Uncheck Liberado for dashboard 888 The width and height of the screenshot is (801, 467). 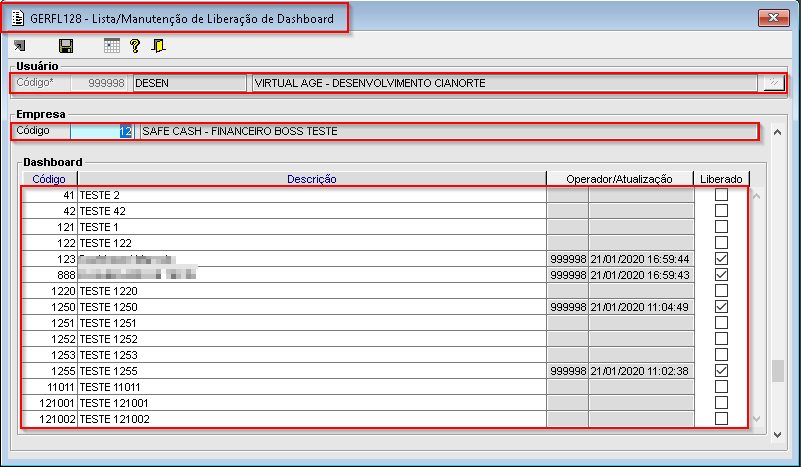click(x=721, y=274)
